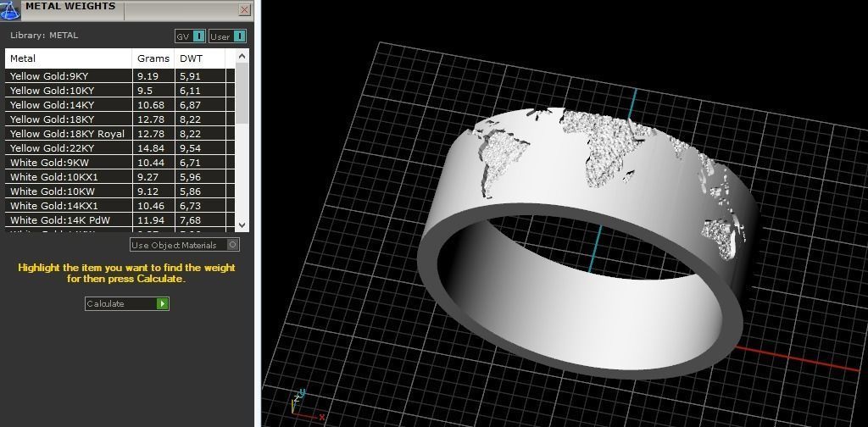
Task: Select Yellow Gold:10KY row
Action: click(x=120, y=91)
